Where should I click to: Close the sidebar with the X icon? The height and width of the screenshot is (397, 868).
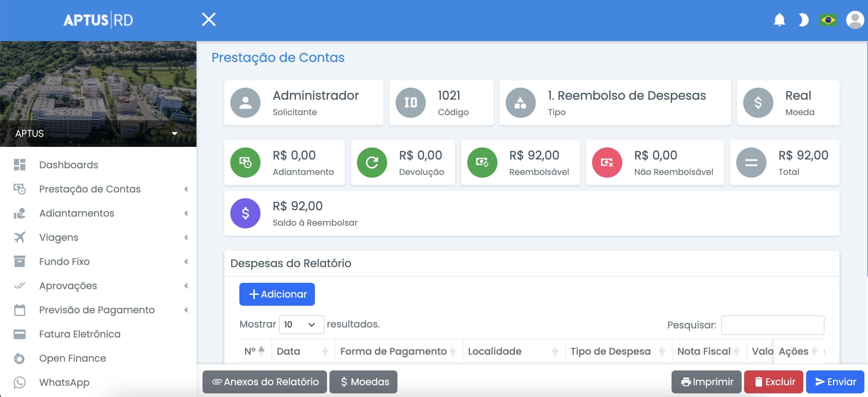tap(209, 19)
